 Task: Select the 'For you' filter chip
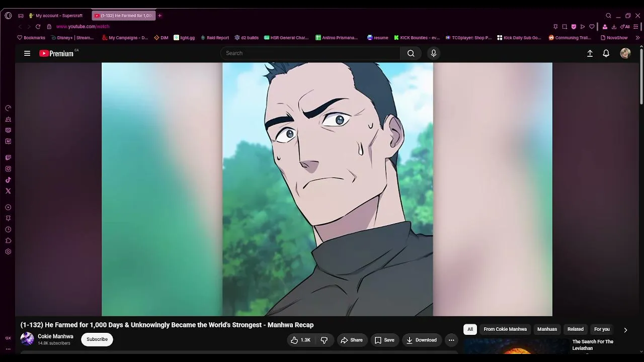pos(602,329)
